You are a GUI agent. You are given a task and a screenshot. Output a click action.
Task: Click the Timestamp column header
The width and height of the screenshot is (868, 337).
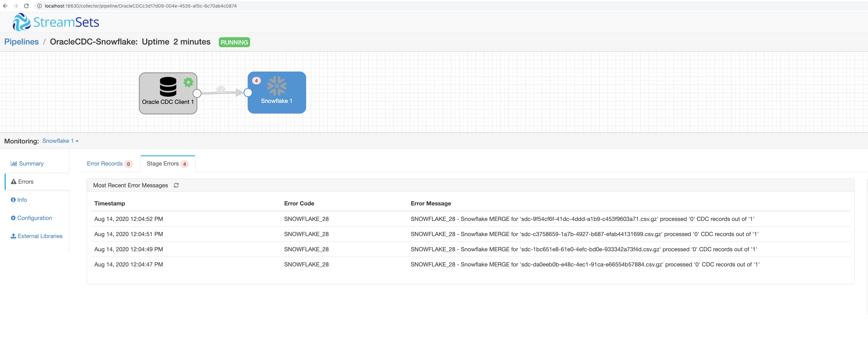[x=109, y=203]
